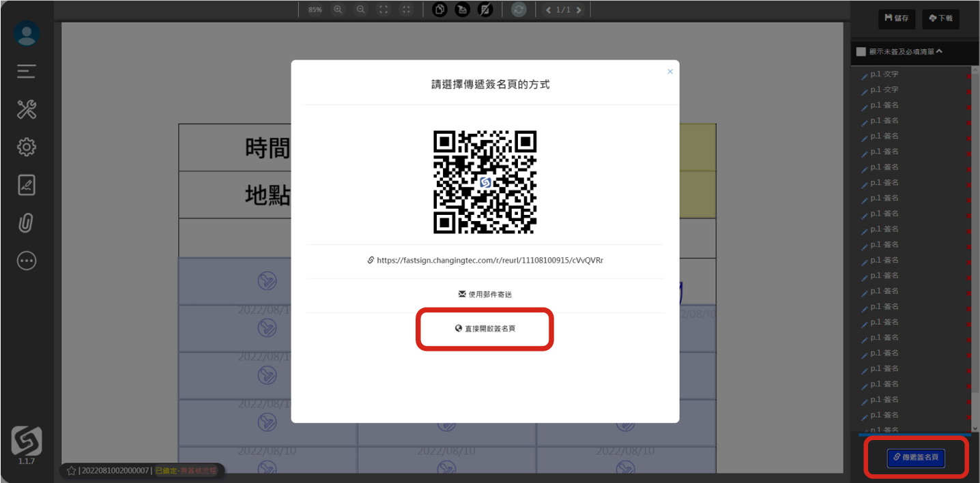Click the zoom out magnifier icon
Viewport: 980px width, 483px height.
[x=360, y=10]
